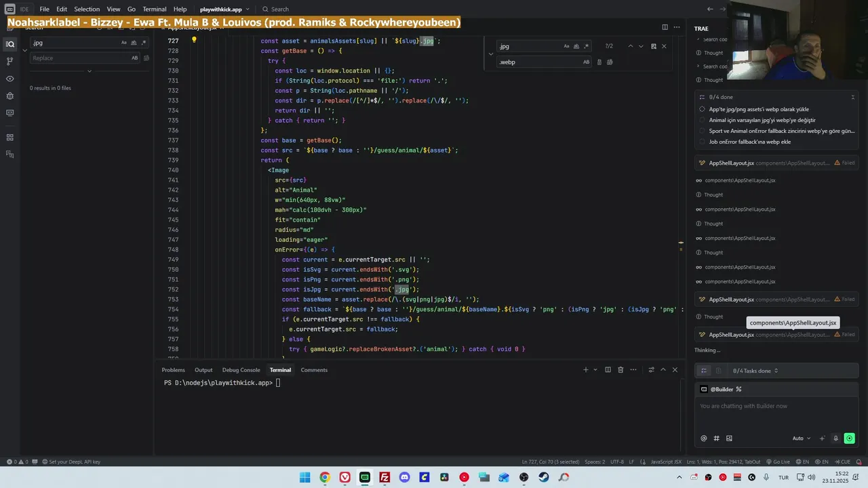Click Set your DeepL API key
This screenshot has height=488, width=868.
coord(71,462)
